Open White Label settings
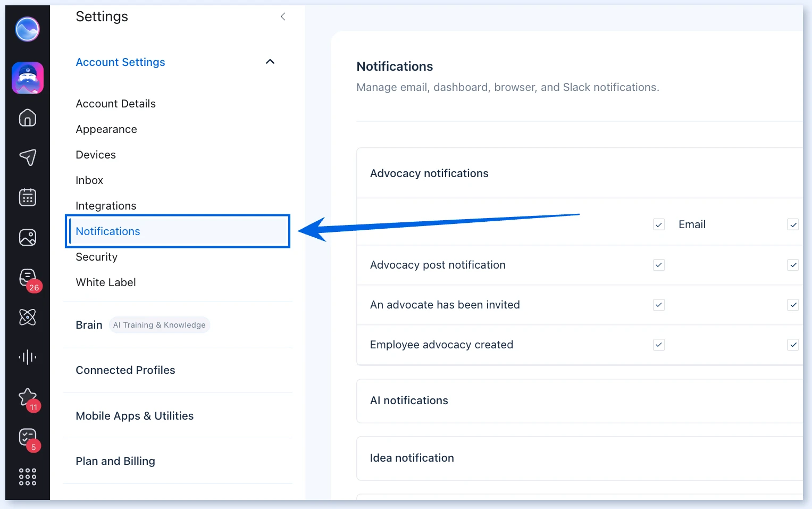812x509 pixels. 106,282
